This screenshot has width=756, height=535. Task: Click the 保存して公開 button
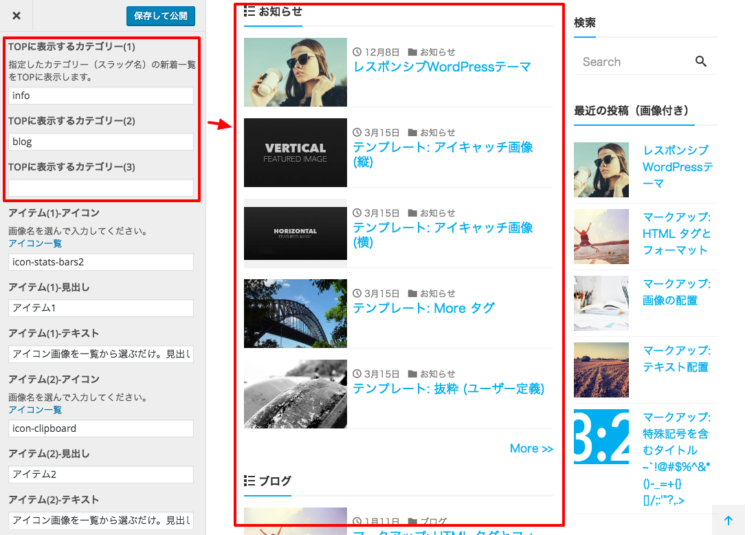click(161, 16)
